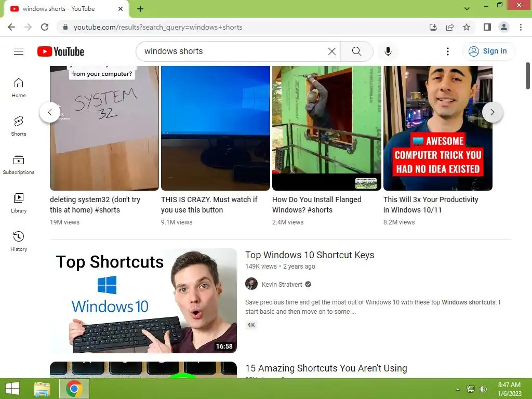This screenshot has width=532, height=399.
Task: Open the network tray icon
Action: 471,389
